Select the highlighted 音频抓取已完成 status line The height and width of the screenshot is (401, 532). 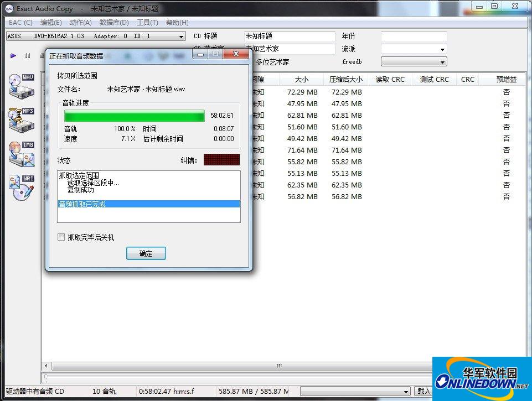point(148,204)
